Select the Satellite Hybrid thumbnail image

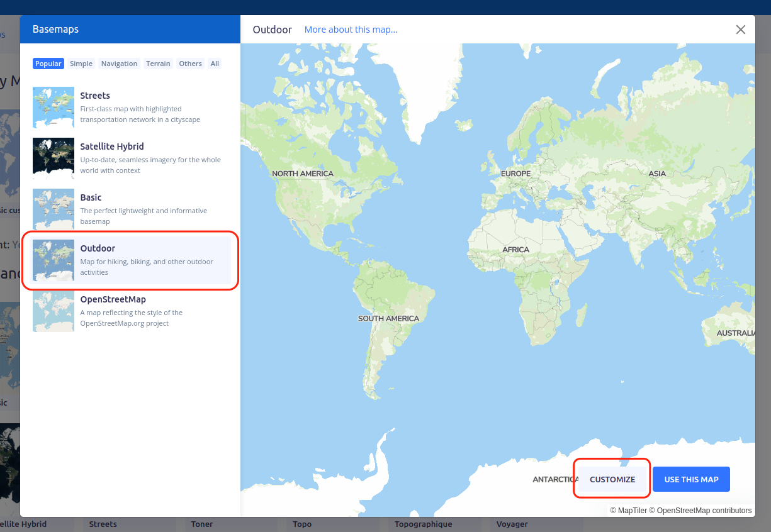(x=53, y=158)
